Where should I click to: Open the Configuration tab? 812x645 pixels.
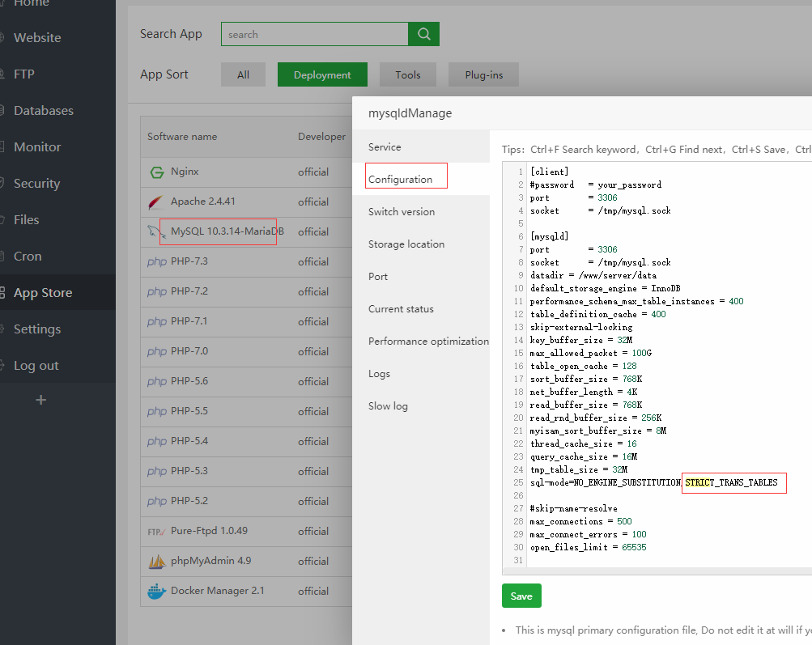(401, 180)
